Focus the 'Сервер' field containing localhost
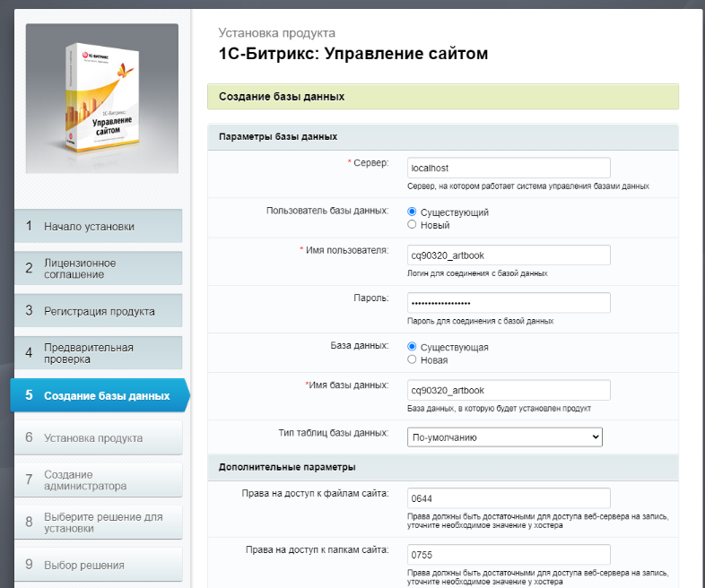 pyautogui.click(x=509, y=168)
